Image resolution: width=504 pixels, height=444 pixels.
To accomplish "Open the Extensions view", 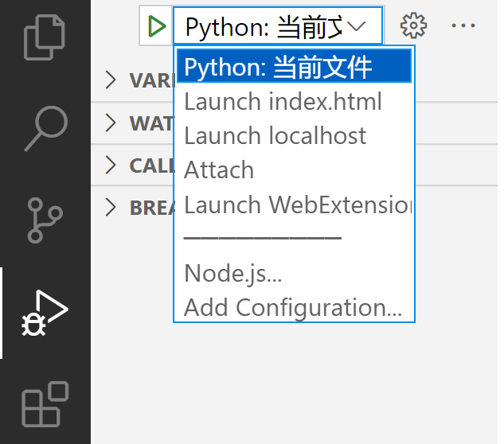I will click(x=45, y=404).
